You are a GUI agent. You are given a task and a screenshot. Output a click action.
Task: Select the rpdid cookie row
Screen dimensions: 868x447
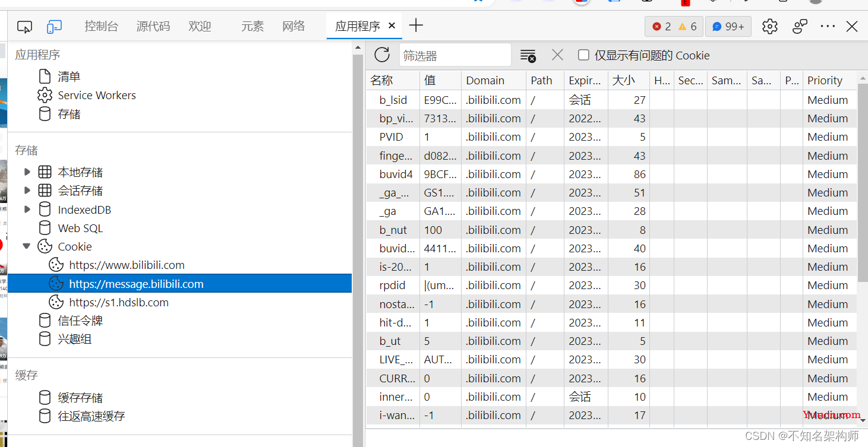(x=611, y=285)
